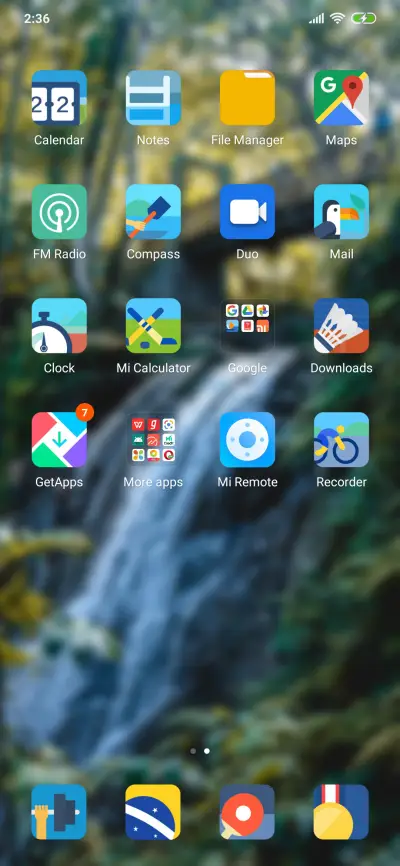The image size is (400, 866).
Task: Launch the Clock app
Action: (x=59, y=326)
